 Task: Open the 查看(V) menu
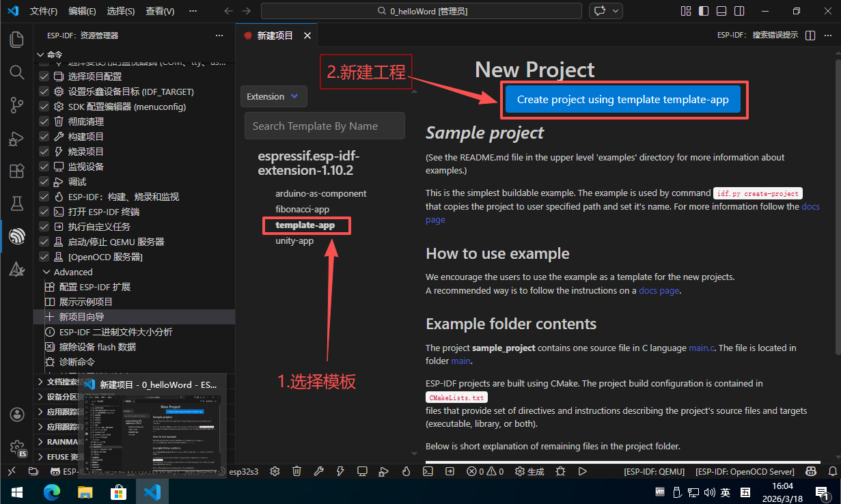[160, 11]
